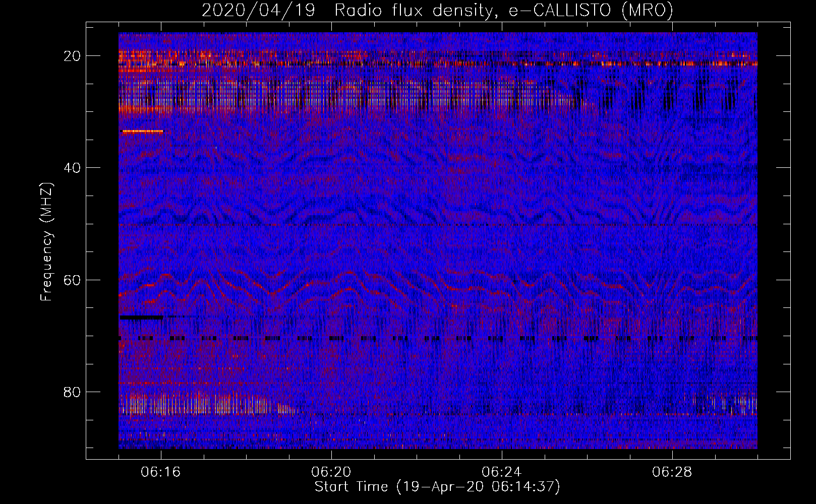
Task: Click the short orange line near 33 MHz
Action: click(143, 131)
